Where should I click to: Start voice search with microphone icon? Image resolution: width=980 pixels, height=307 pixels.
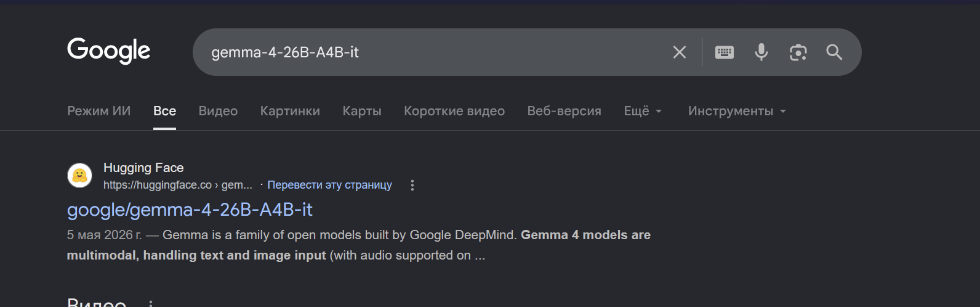tap(761, 52)
